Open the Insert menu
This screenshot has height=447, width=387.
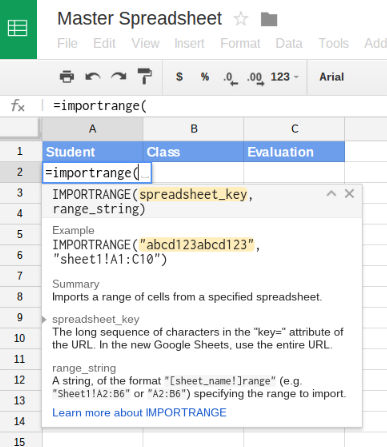click(x=189, y=43)
